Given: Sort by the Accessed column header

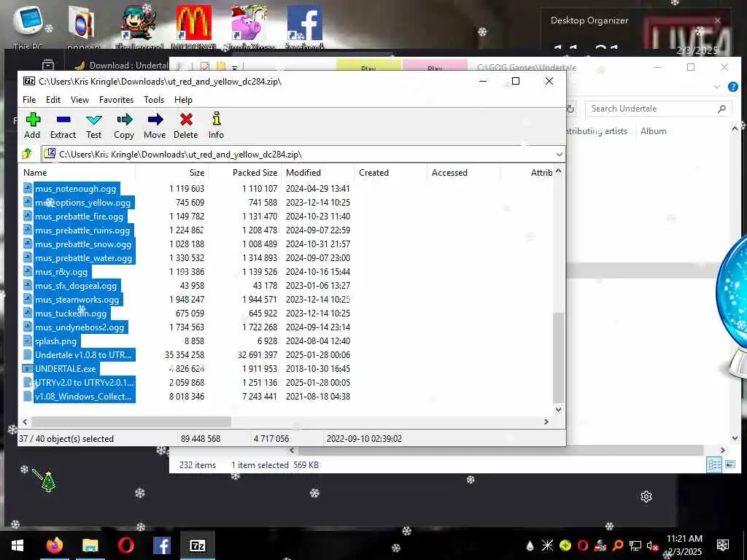Looking at the screenshot, I should 449,172.
